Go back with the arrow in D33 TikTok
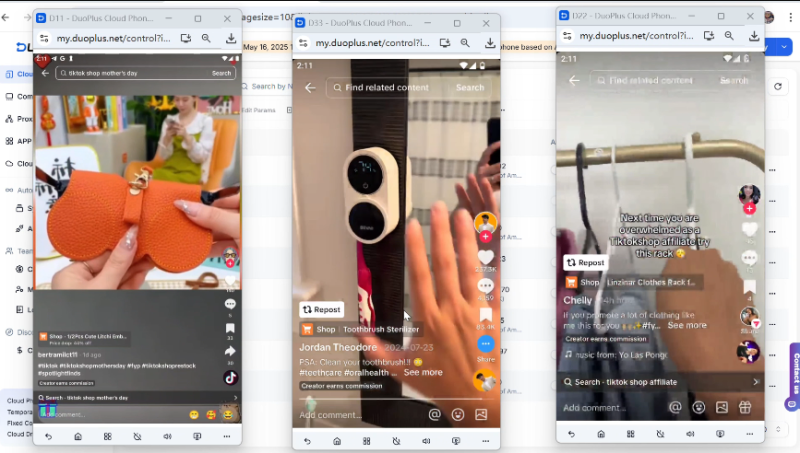Screen dimensions: 800x453 click(x=310, y=88)
